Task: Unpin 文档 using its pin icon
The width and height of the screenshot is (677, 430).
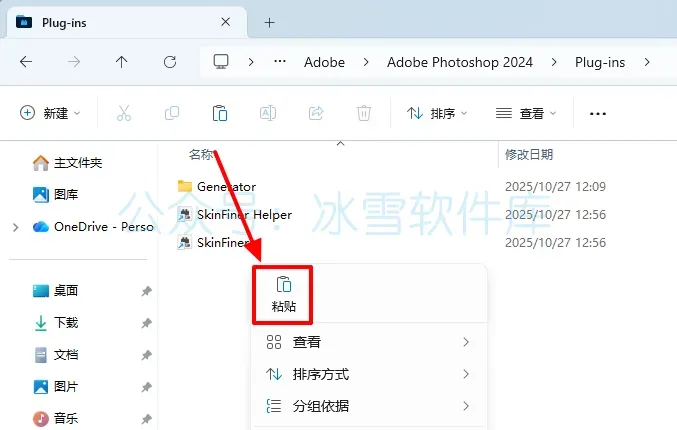Action: (146, 355)
